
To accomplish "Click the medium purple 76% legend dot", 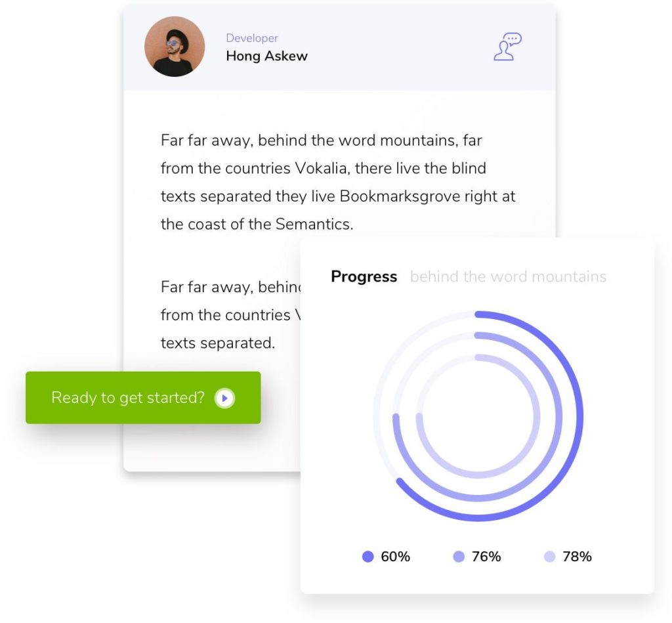I will [459, 557].
